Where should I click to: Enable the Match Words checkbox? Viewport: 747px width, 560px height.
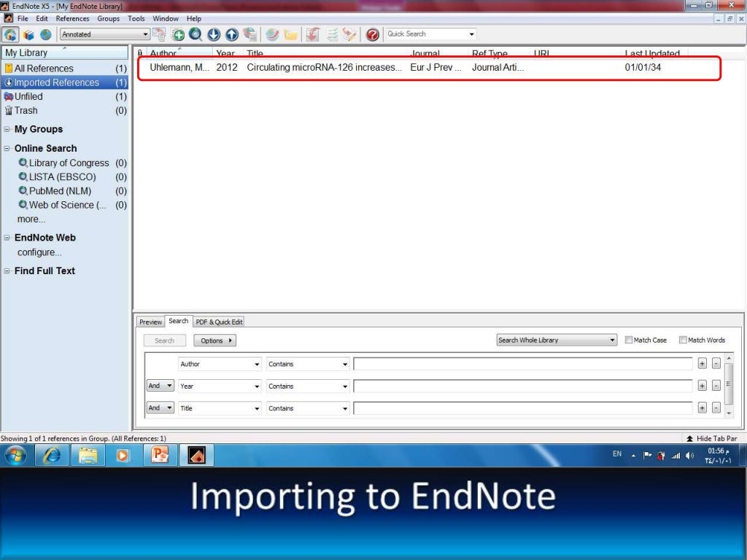683,340
